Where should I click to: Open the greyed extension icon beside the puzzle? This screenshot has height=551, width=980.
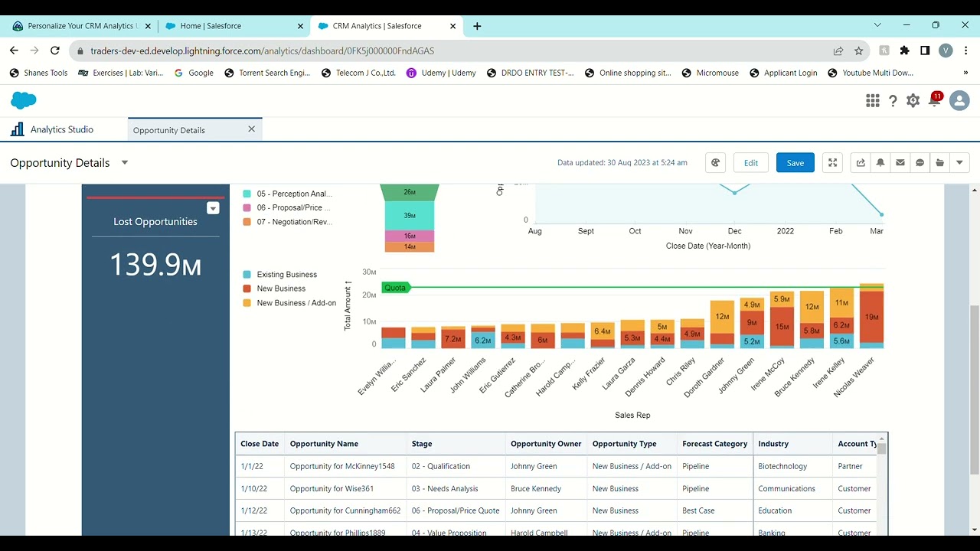(x=884, y=51)
